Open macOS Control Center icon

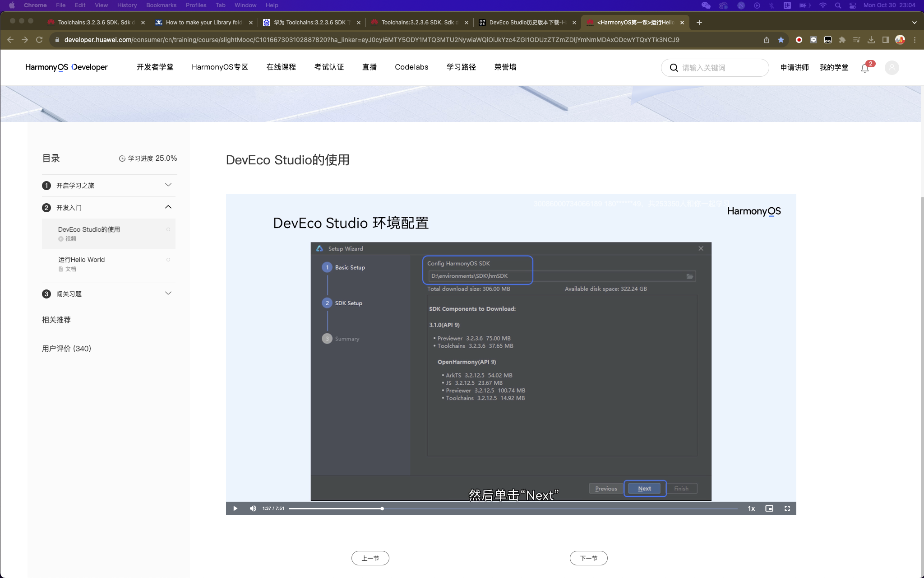coord(853,5)
